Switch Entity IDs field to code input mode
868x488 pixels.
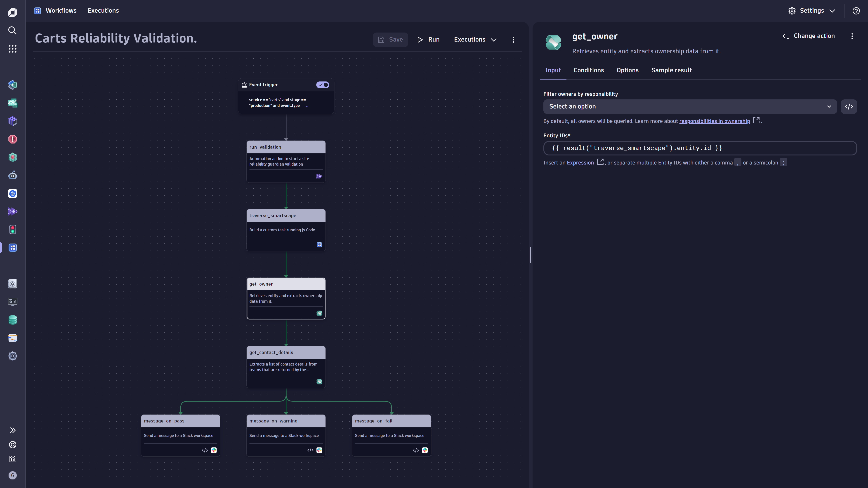click(849, 106)
